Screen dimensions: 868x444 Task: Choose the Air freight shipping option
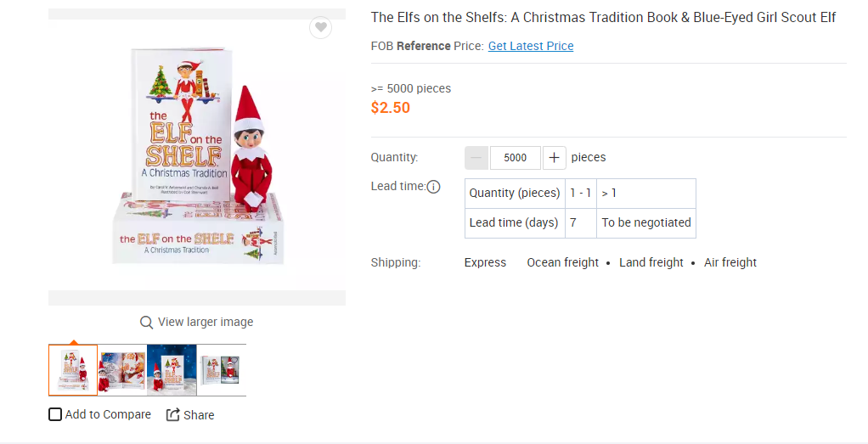(730, 262)
